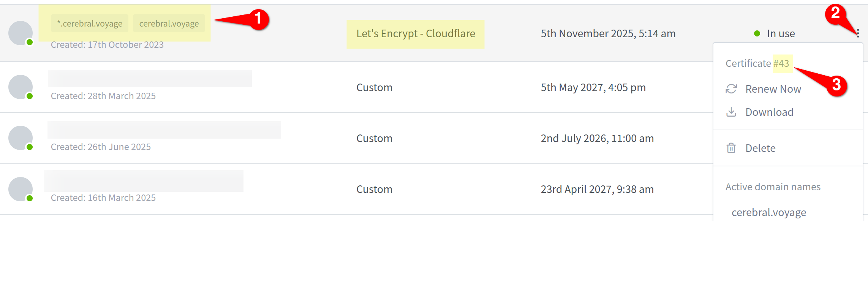Open the three-dot actions menu

pyautogui.click(x=859, y=33)
